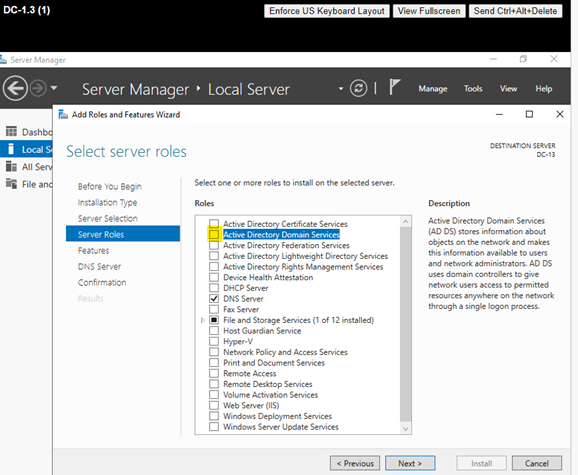Open the breadcrumb dropdown arrow beside refresh
Viewport: 578px width, 475px height.
coord(341,88)
